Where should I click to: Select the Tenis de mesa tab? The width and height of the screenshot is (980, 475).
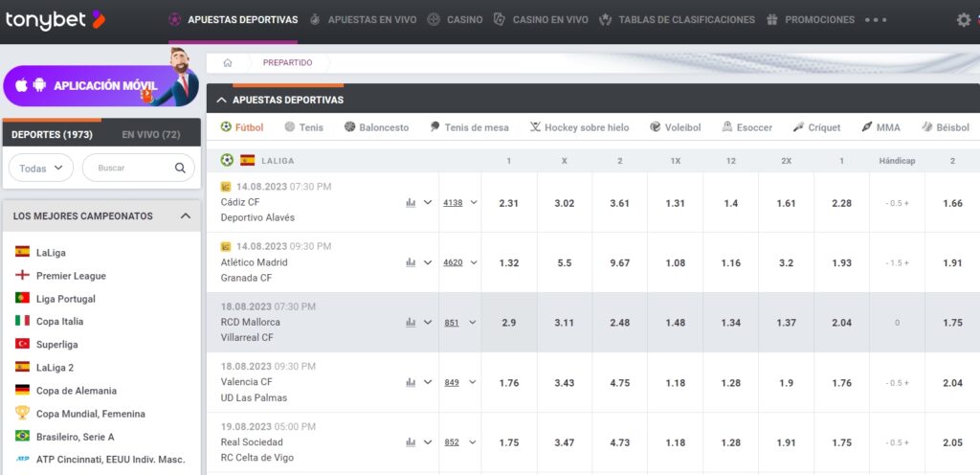pos(469,127)
